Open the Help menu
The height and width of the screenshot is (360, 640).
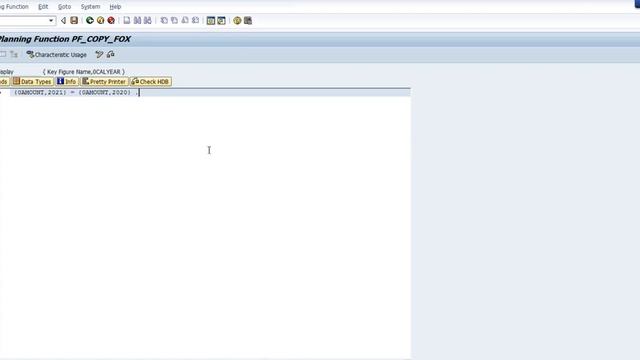tap(115, 7)
